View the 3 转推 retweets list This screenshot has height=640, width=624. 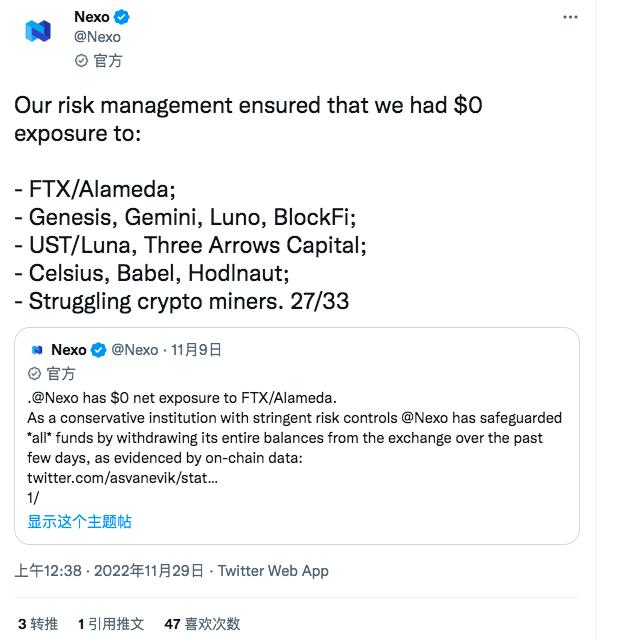[38, 623]
